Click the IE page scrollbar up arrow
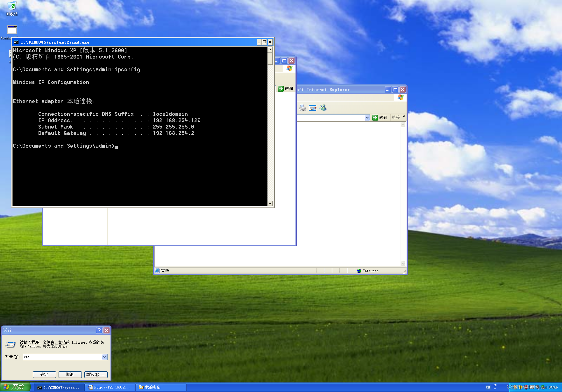This screenshot has height=392, width=562. point(403,125)
